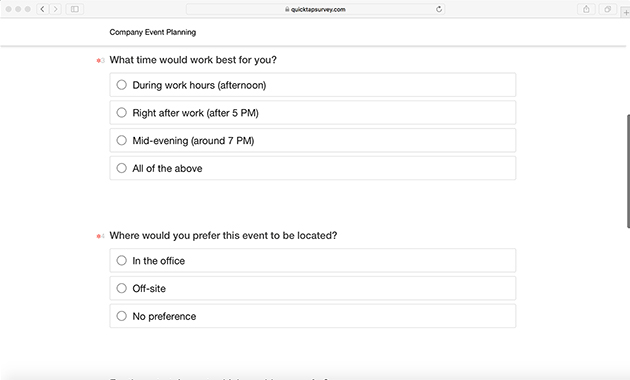Select No preference for location
This screenshot has width=630, height=380.
313,316
